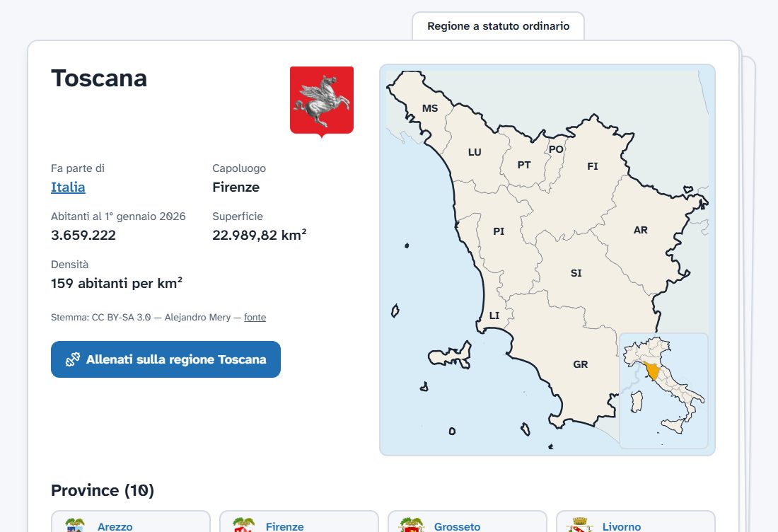Open the Arezzo province card
Viewport: 778px width, 532px height.
click(x=131, y=521)
